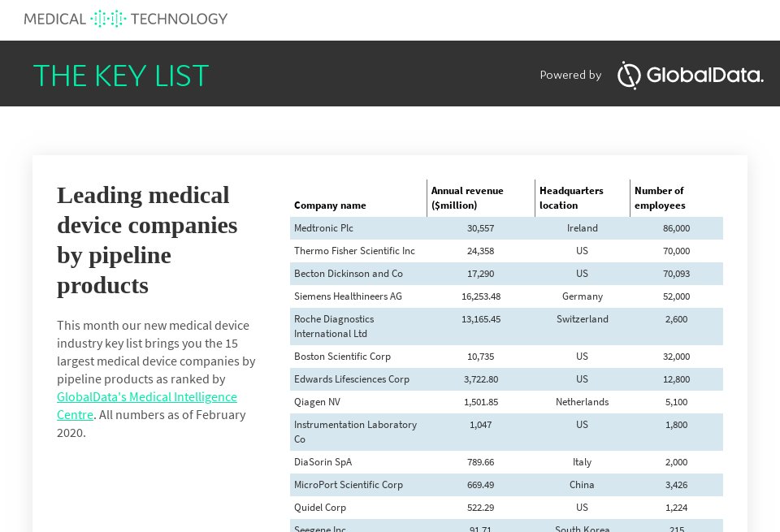Screen dimensions: 780x532
Task: Click the Siemens Healthineers AG entry
Action: click(348, 296)
